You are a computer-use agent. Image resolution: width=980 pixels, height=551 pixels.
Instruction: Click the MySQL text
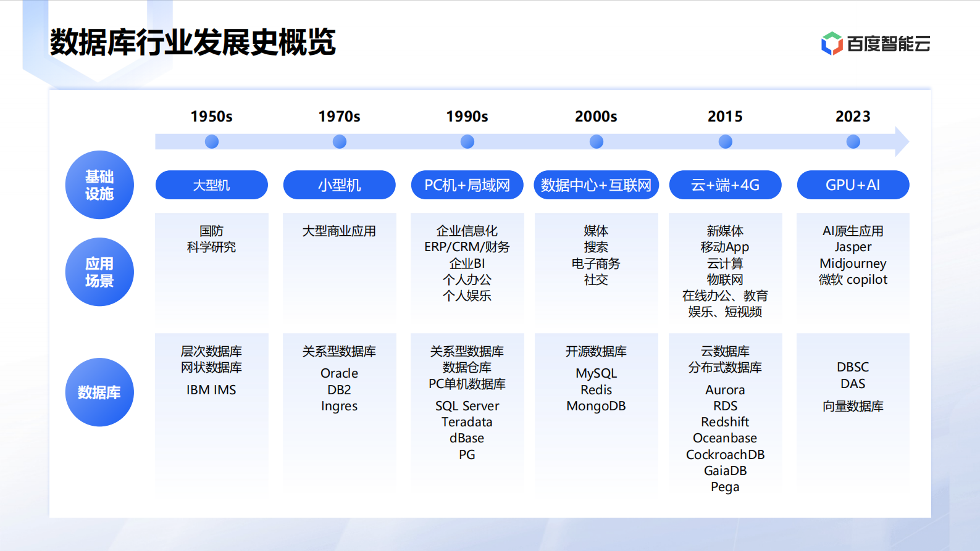(597, 374)
